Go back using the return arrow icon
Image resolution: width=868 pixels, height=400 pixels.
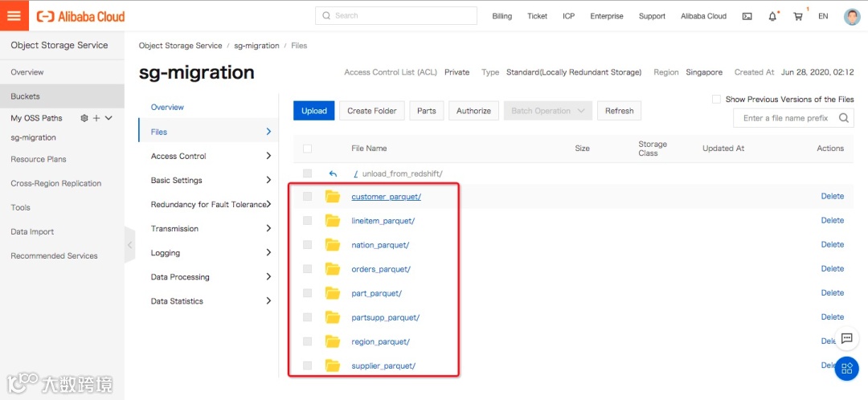(x=333, y=173)
